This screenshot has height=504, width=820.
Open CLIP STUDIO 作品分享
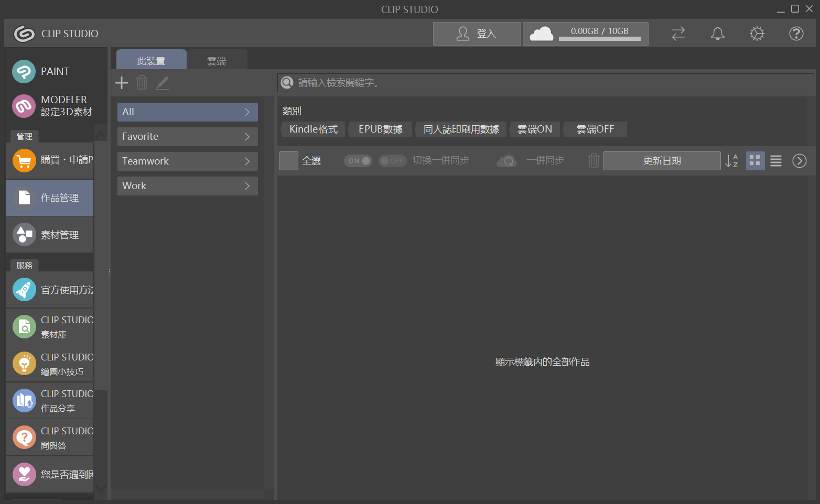[50, 401]
